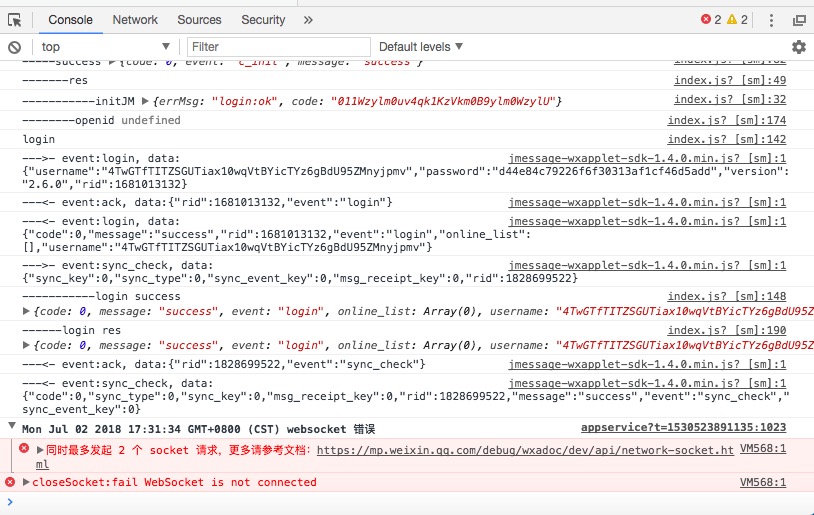Open the DevTools three-dot menu
Viewport: 814px width, 515px height.
[x=771, y=20]
